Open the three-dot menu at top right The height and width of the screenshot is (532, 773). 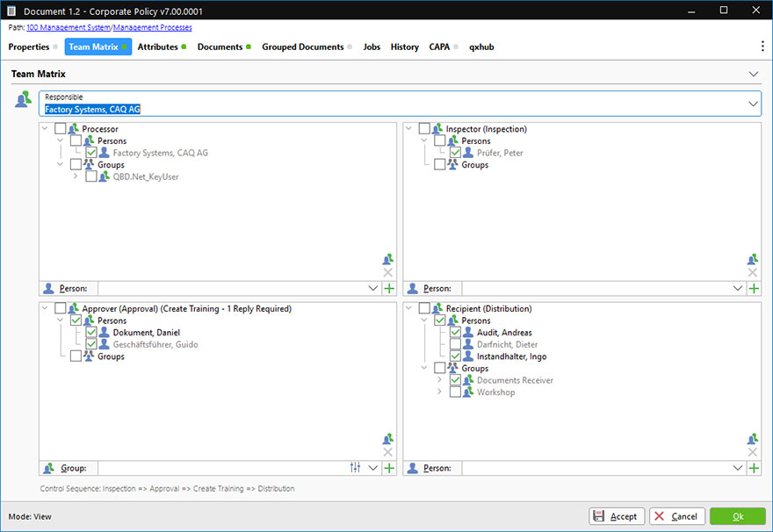coord(761,46)
